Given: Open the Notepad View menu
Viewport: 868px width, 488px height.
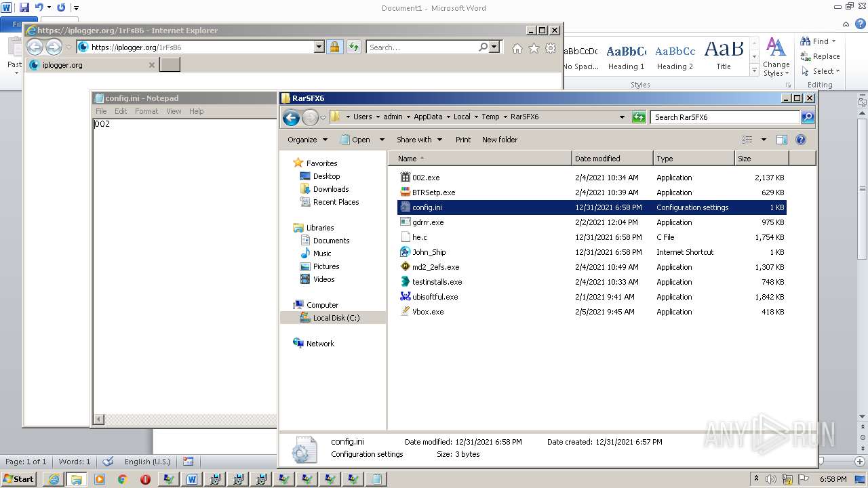Looking at the screenshot, I should click(x=174, y=111).
